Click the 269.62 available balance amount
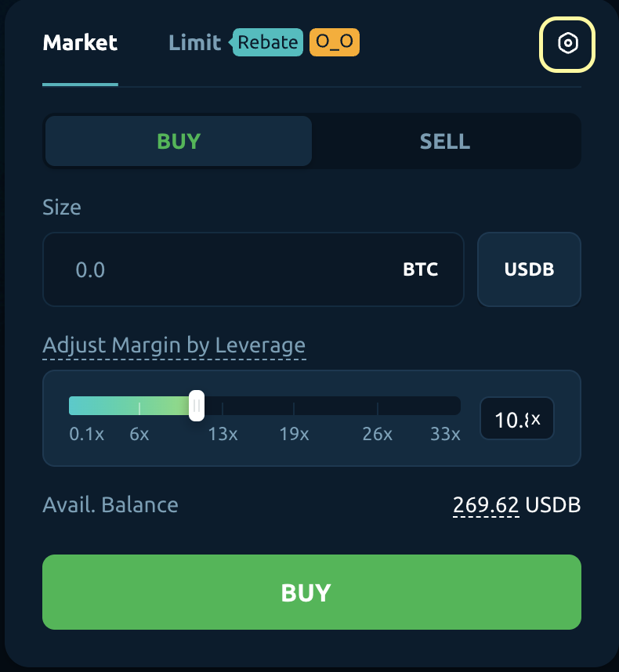 (x=486, y=505)
